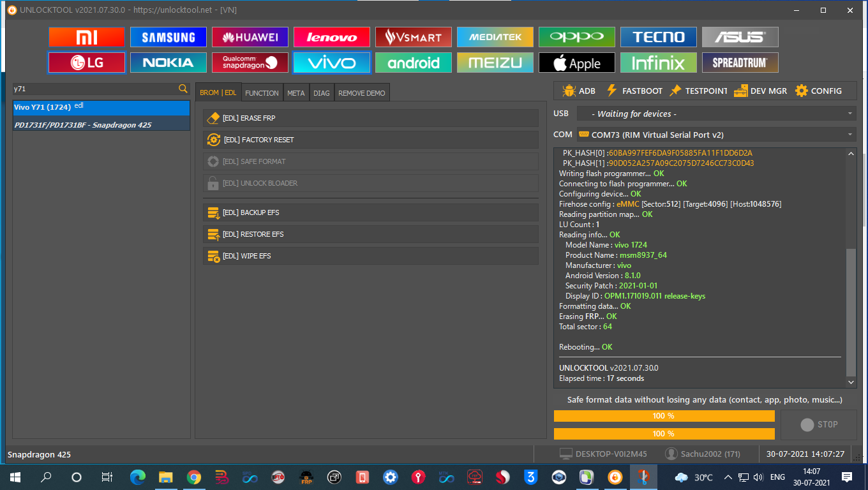This screenshot has height=490, width=868.
Task: Switch to the BROM | EDL tab
Action: pyautogui.click(x=218, y=93)
